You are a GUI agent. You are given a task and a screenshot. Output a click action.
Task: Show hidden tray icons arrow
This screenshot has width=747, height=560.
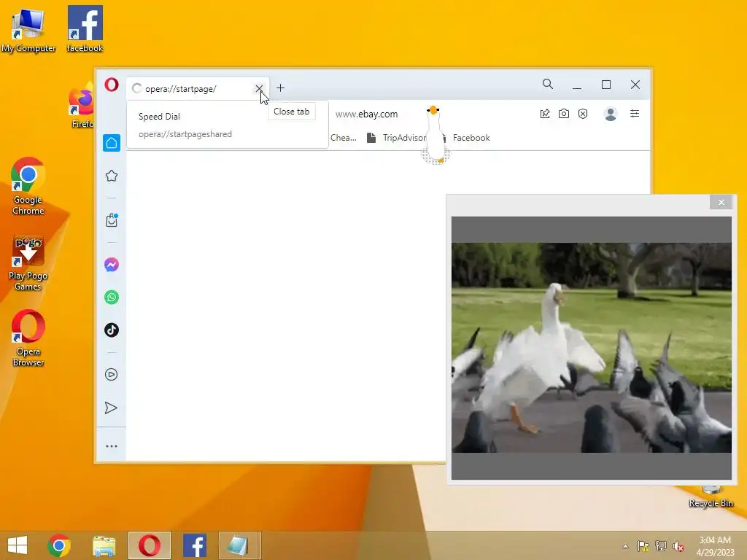click(x=625, y=546)
